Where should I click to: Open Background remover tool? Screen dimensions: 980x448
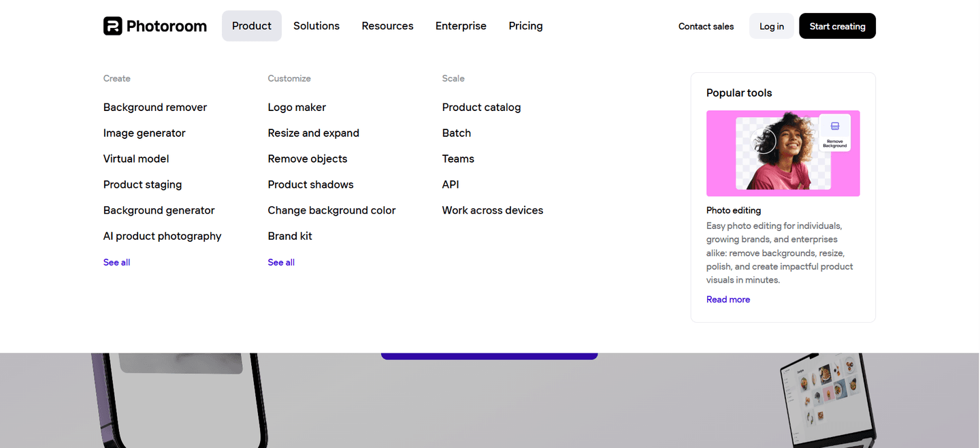click(x=155, y=108)
